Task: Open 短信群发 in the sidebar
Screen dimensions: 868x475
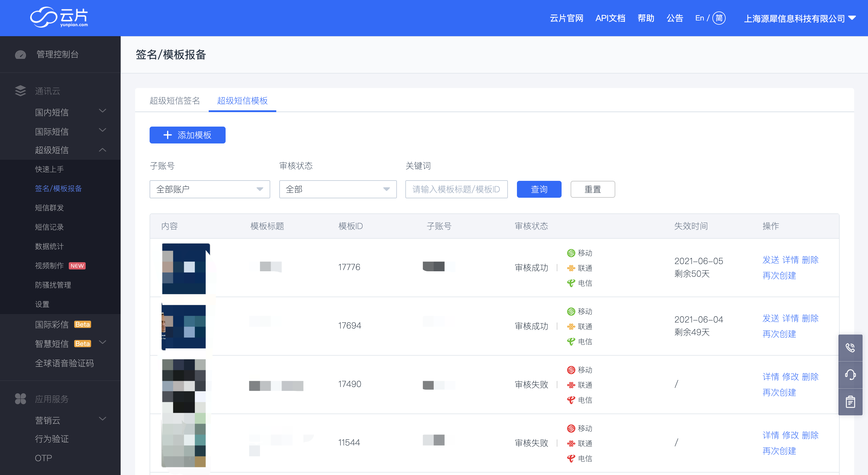Action: click(49, 208)
